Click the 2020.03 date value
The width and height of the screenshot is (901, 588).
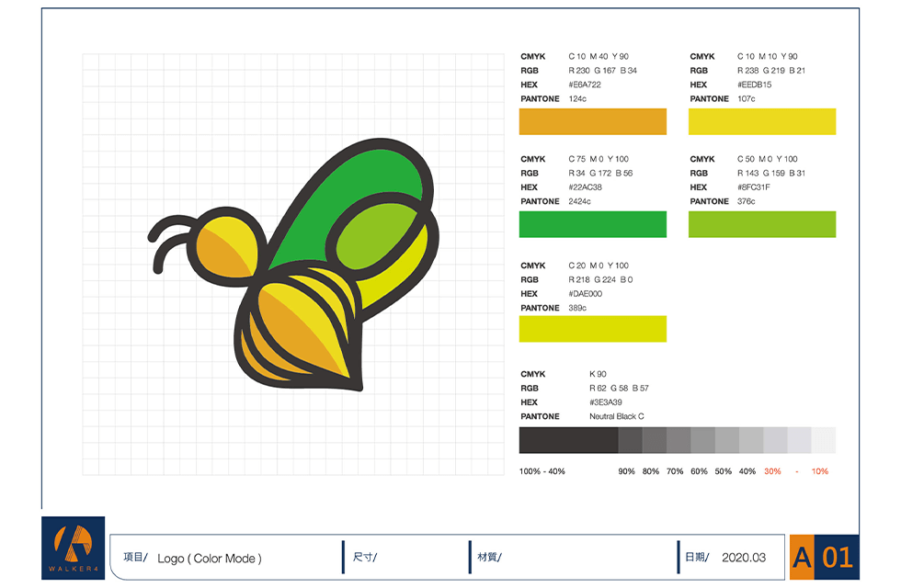(743, 558)
